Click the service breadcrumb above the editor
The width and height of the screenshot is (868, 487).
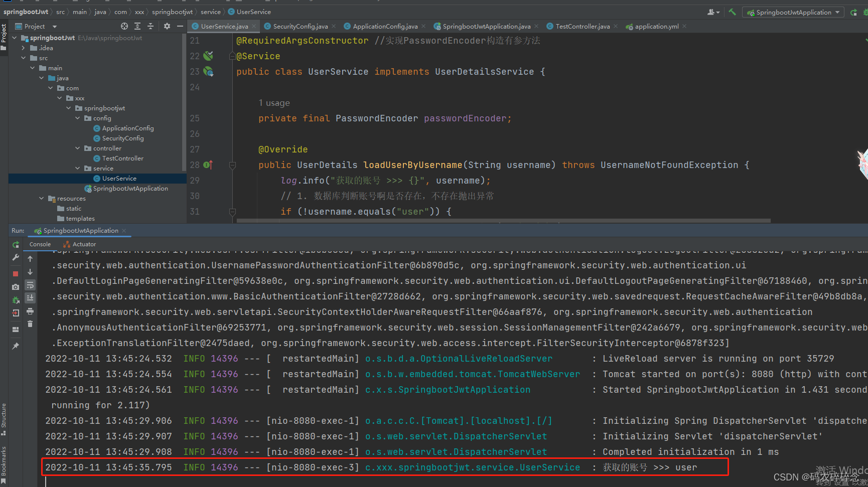tap(210, 12)
